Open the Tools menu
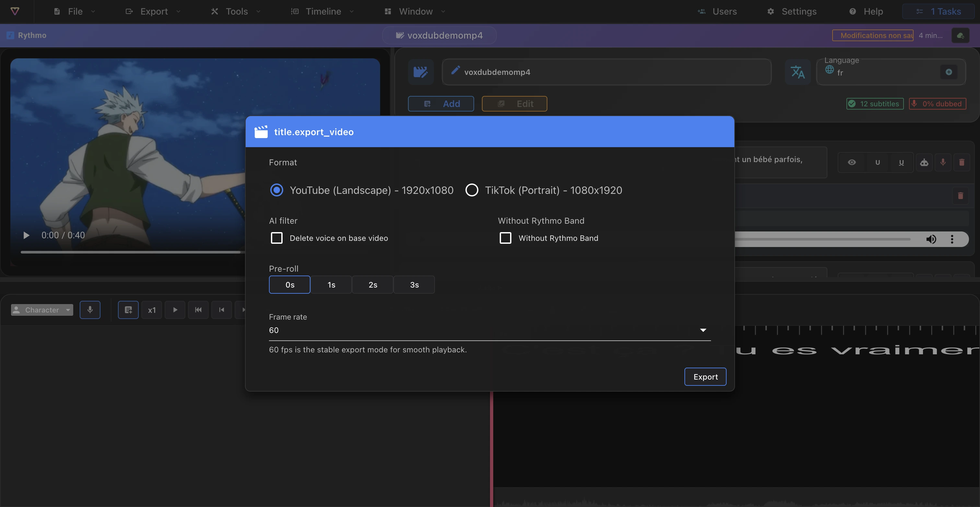Viewport: 980px width, 507px height. [236, 11]
